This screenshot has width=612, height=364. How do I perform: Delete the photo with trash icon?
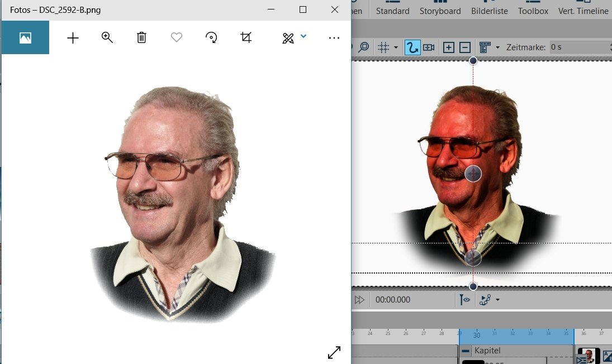142,37
